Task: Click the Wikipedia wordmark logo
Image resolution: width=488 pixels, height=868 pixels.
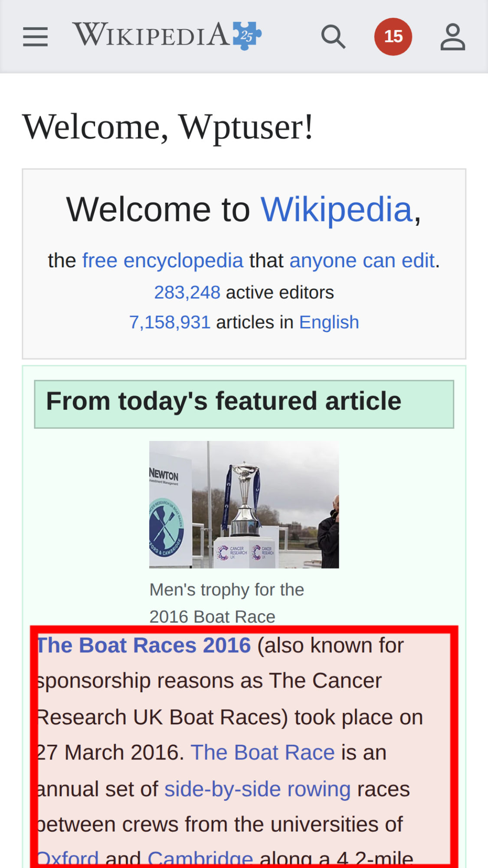Action: pyautogui.click(x=151, y=35)
